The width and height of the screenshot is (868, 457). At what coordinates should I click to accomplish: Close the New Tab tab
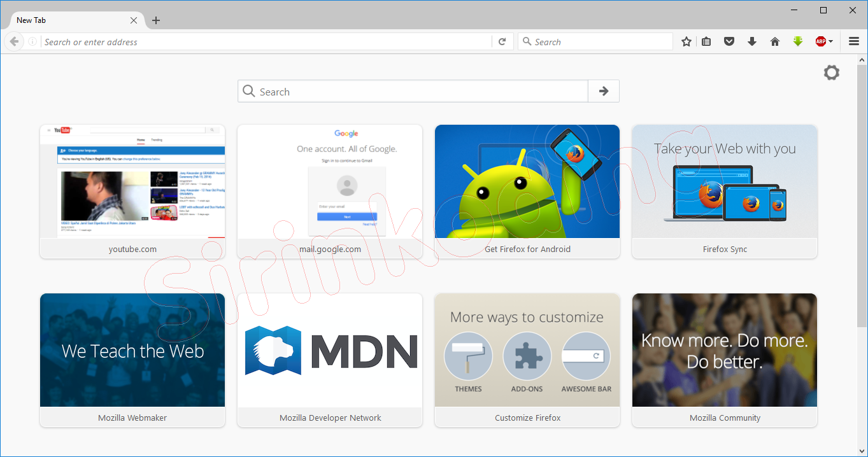pyautogui.click(x=134, y=20)
